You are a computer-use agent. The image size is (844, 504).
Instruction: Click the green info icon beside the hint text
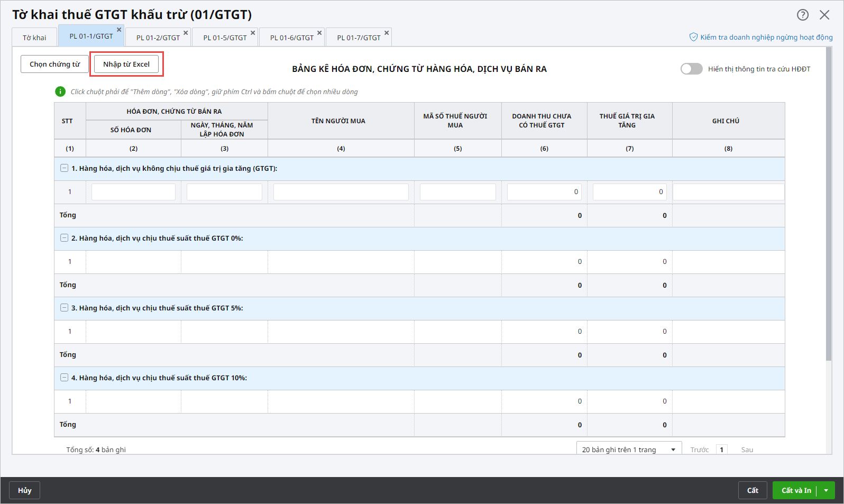coord(60,91)
